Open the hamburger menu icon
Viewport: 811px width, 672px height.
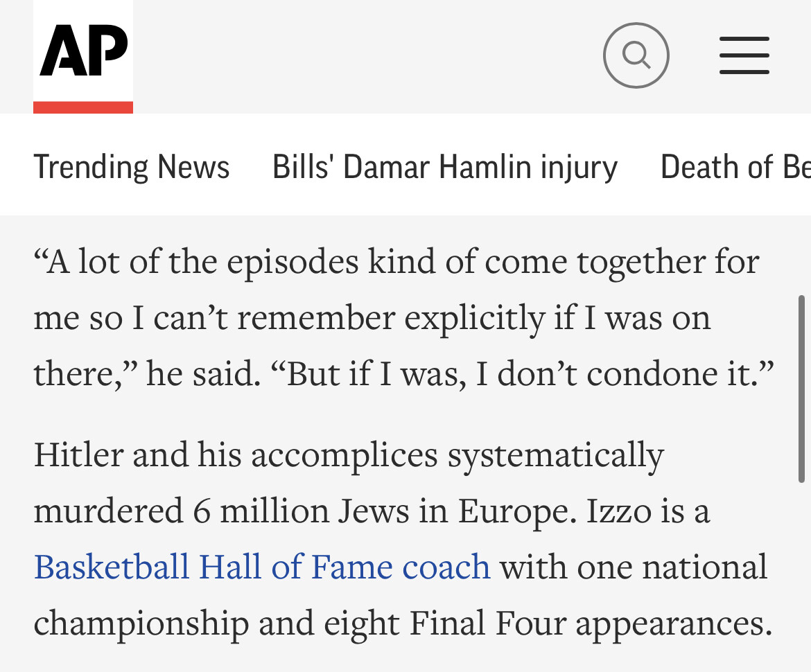point(744,55)
